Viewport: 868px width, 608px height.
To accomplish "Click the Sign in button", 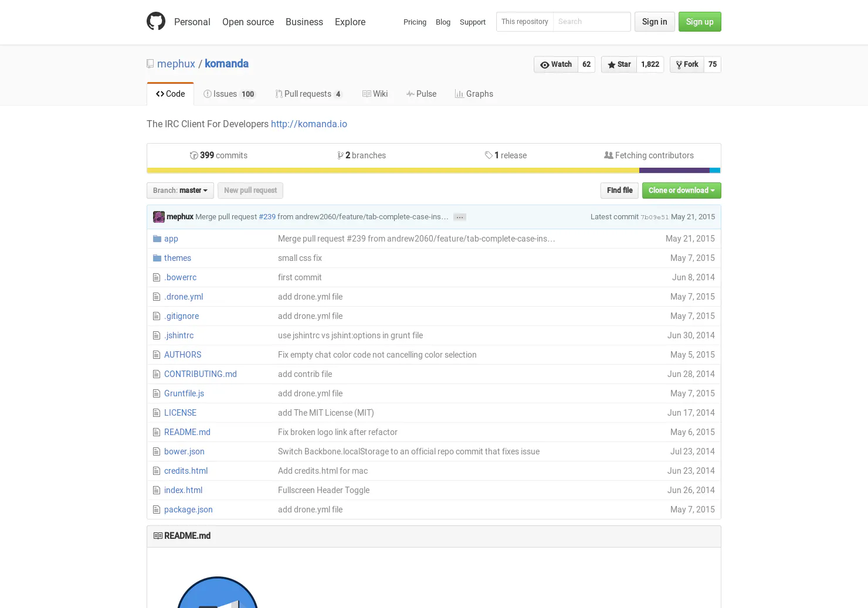I will point(655,22).
